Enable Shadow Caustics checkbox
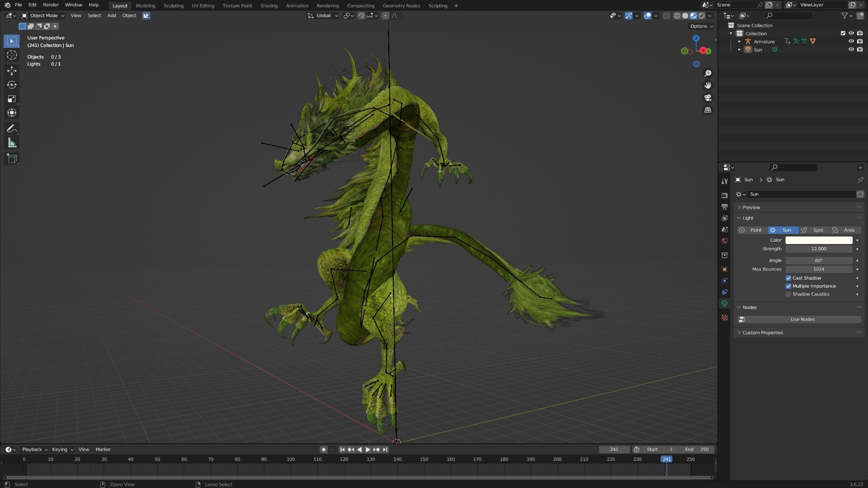The image size is (868, 488). click(788, 294)
